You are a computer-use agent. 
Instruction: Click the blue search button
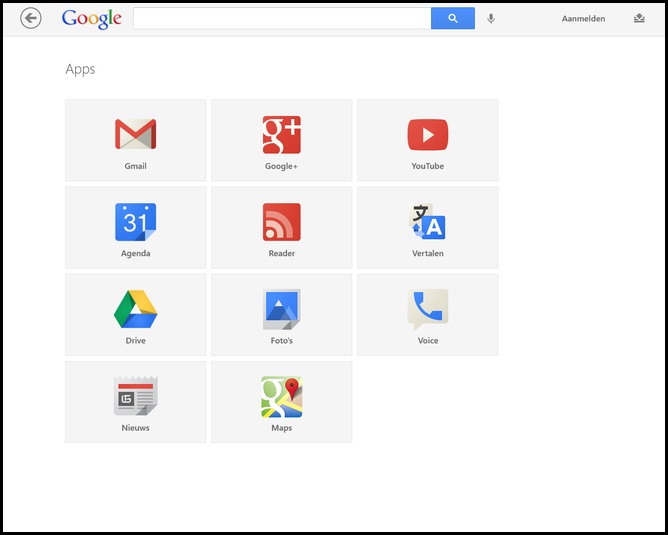point(453,18)
